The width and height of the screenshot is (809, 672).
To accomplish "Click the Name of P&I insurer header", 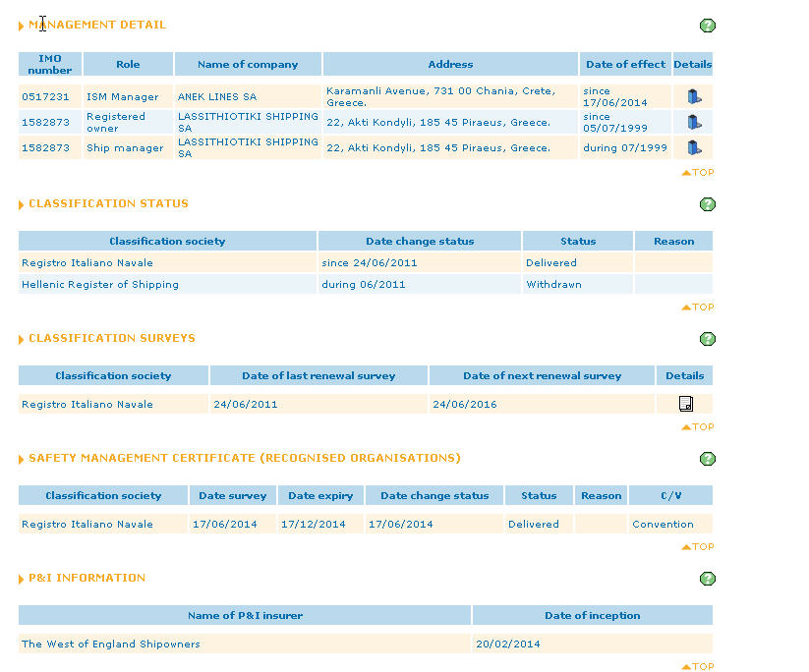I will coord(245,615).
